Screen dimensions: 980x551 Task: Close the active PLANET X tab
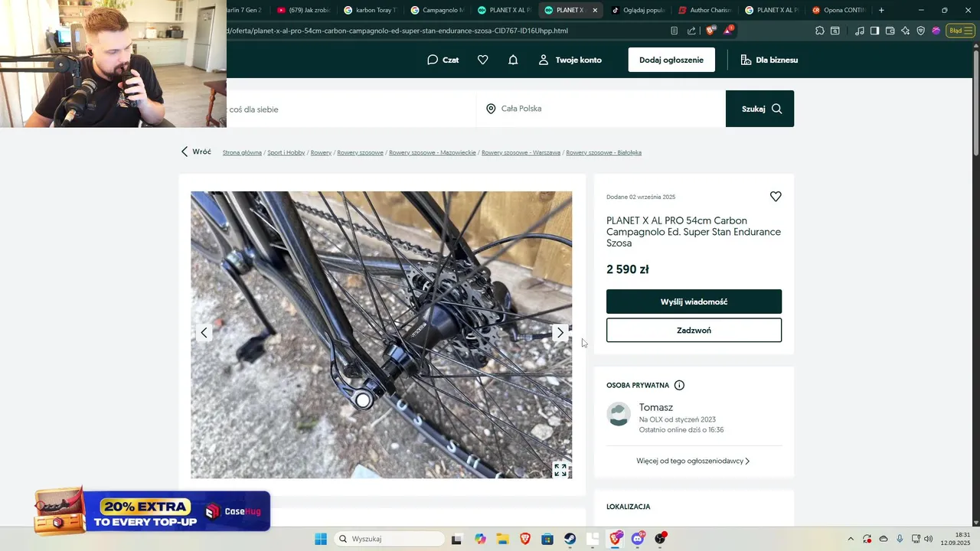(595, 10)
